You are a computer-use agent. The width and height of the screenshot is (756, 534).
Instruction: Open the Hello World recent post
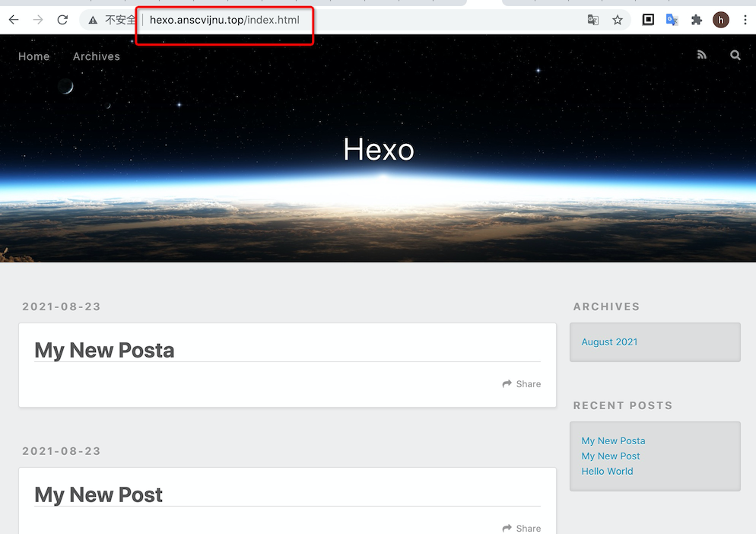tap(607, 472)
